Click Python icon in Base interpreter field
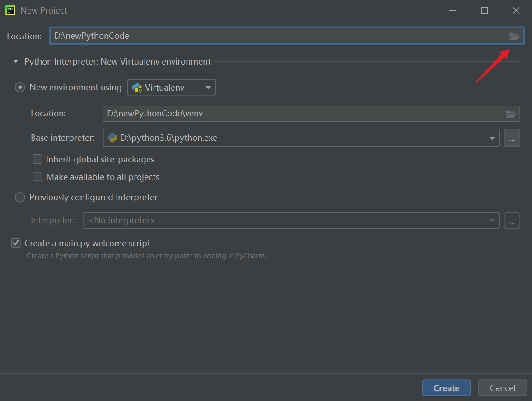Screen dimensions: 532x401 click(112, 138)
